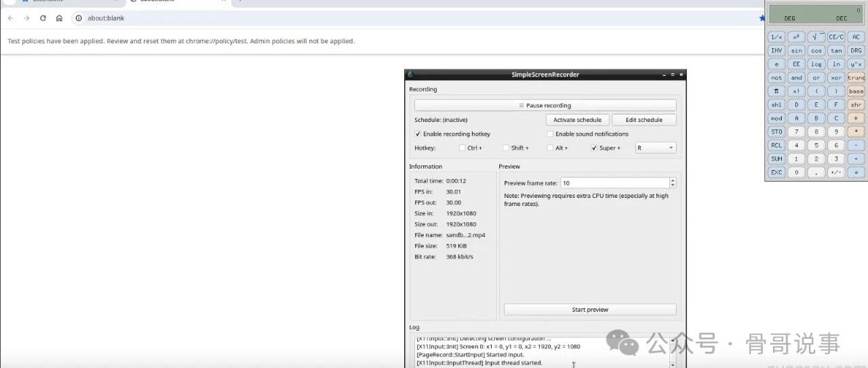868x368 pixels.
Task: Pause the recording in SimpleScreenRecorder
Action: pos(545,105)
